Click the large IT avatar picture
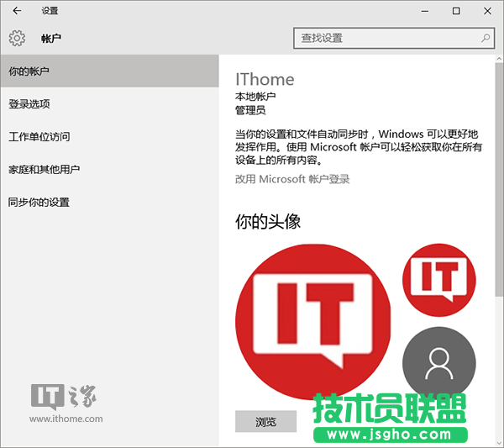Image resolution: width=504 pixels, height=448 pixels. [x=312, y=322]
